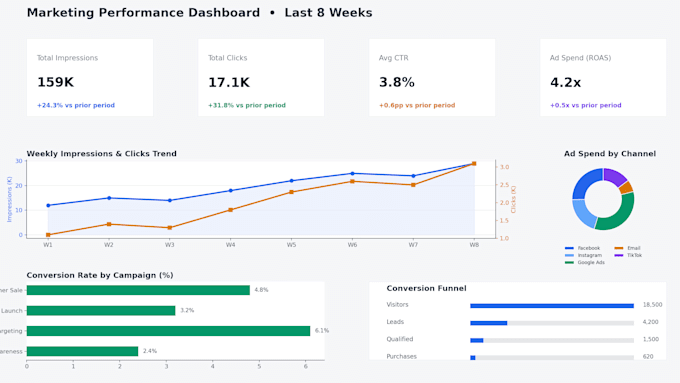
Task: Click the '+0.6pp vs prior period' text
Action: click(x=417, y=105)
